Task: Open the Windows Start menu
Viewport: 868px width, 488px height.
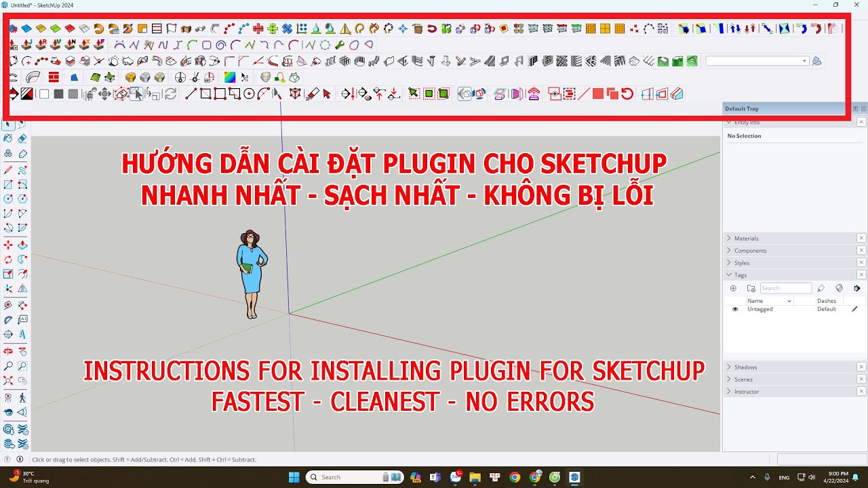Action: click(294, 477)
